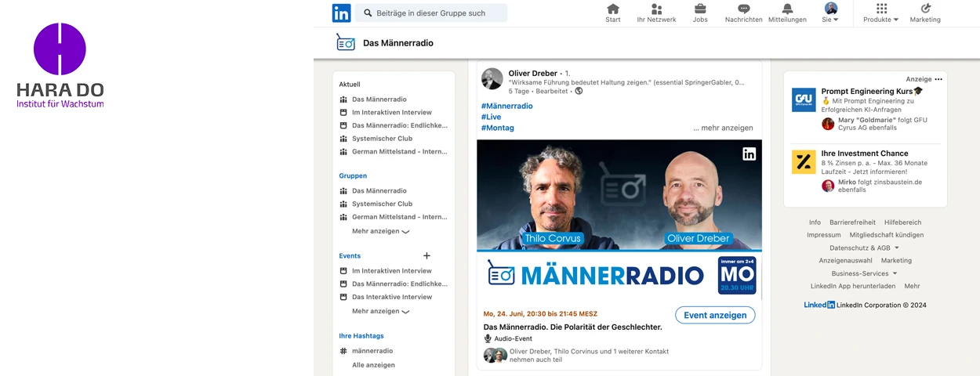The image size is (980, 376).
Task: Open Systemischer Club under Gruppen
Action: pos(382,204)
